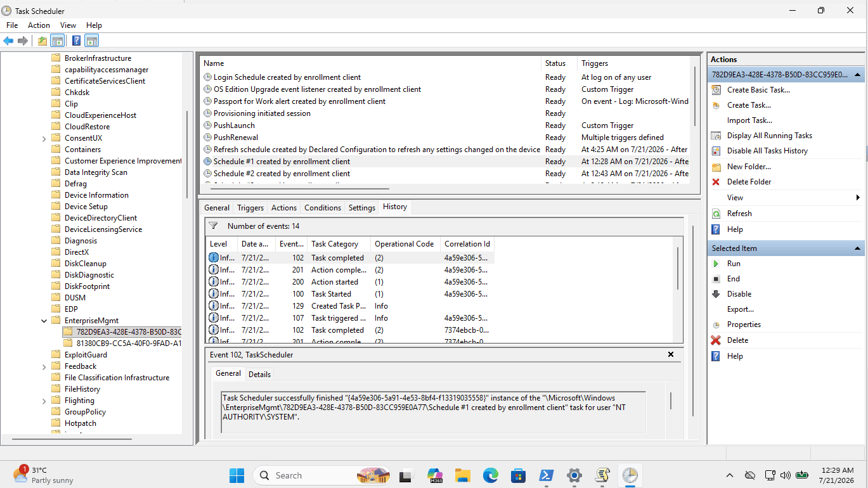
Task: Click the Forward arrow toolbar icon
Action: pos(23,41)
